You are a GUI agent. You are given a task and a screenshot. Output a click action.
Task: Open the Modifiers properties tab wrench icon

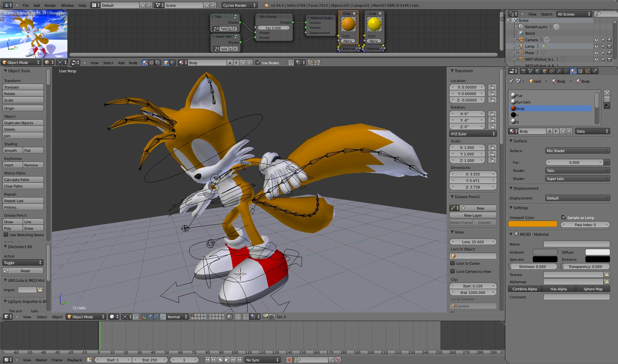pyautogui.click(x=559, y=71)
